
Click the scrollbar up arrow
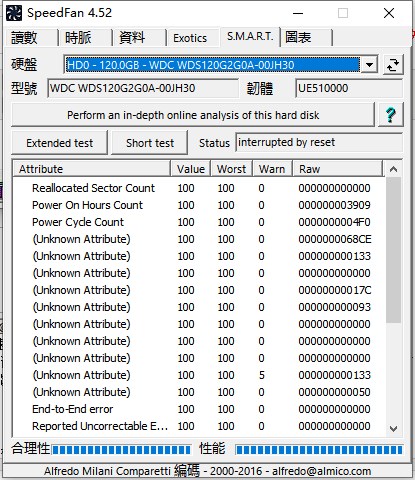[x=393, y=169]
